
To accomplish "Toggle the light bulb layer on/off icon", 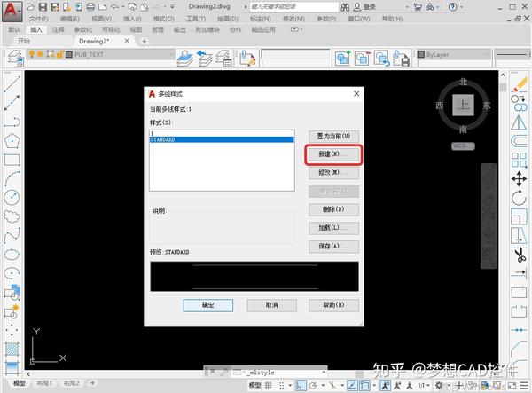I will click(x=32, y=54).
